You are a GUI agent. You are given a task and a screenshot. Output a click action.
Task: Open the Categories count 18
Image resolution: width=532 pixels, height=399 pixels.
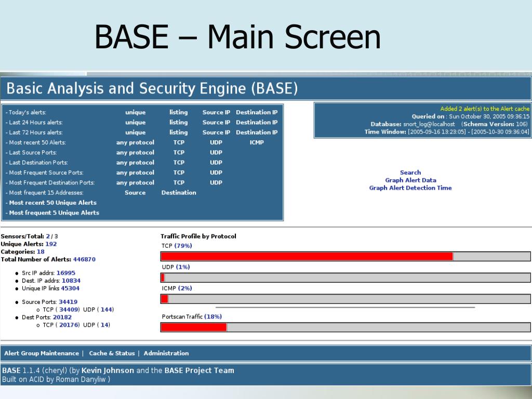pyautogui.click(x=41, y=252)
